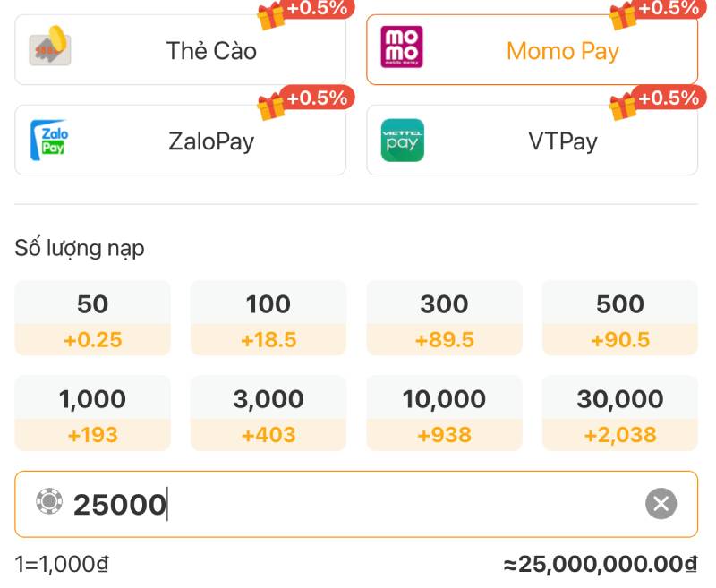Select the 100 top-up amount
Viewport: 716px width, 588px height.
coord(268,318)
